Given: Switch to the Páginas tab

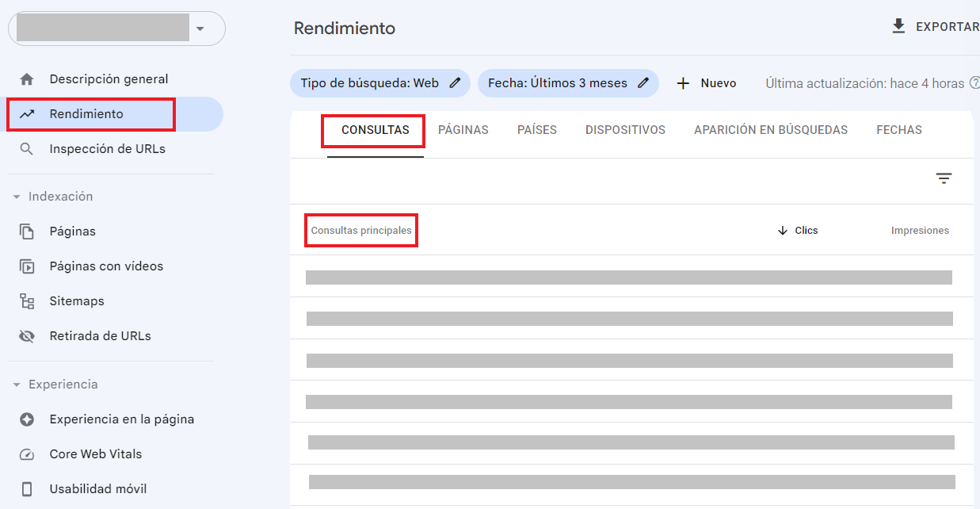Looking at the screenshot, I should tap(463, 130).
